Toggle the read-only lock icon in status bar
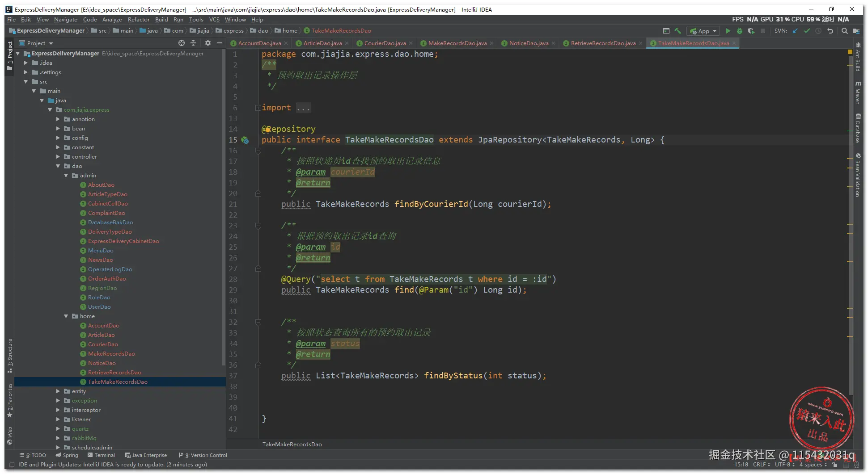Image resolution: width=868 pixels, height=474 pixels. tap(834, 465)
